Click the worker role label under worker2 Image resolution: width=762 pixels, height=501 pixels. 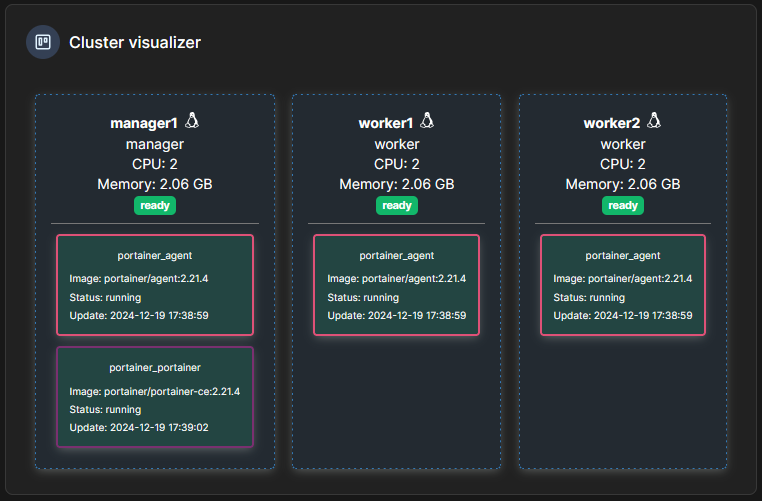tap(623, 144)
